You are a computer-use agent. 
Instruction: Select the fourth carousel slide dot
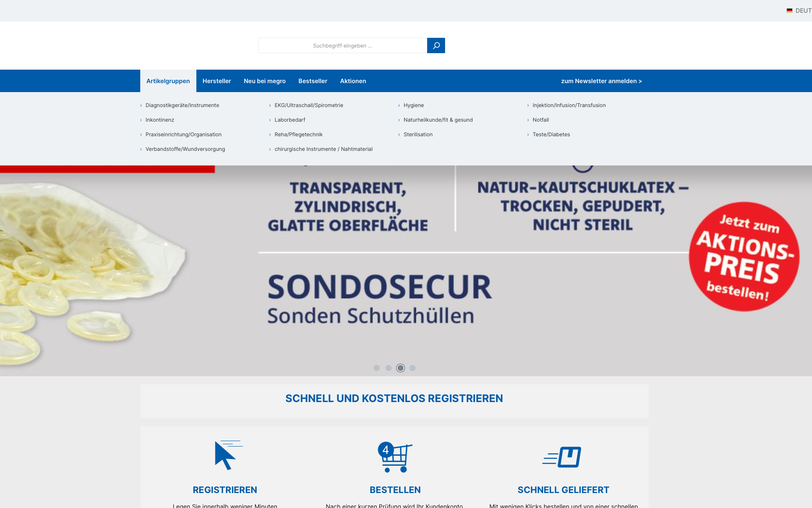413,368
